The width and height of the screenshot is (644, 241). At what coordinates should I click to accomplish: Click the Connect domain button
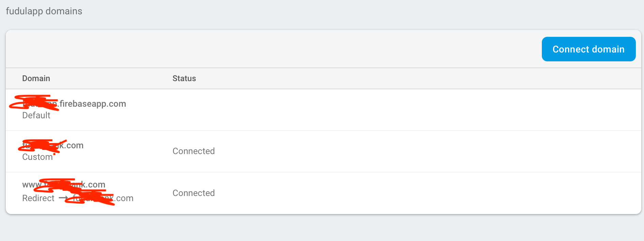pos(588,49)
